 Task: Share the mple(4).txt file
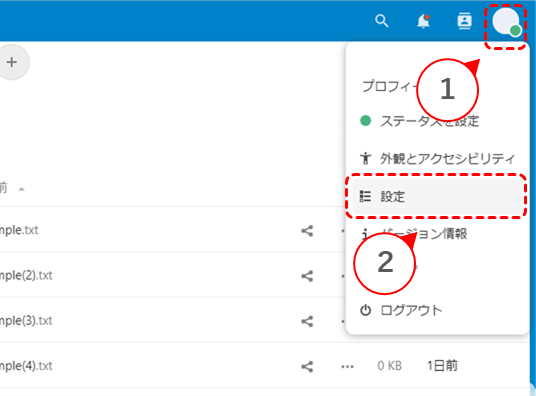click(x=307, y=367)
